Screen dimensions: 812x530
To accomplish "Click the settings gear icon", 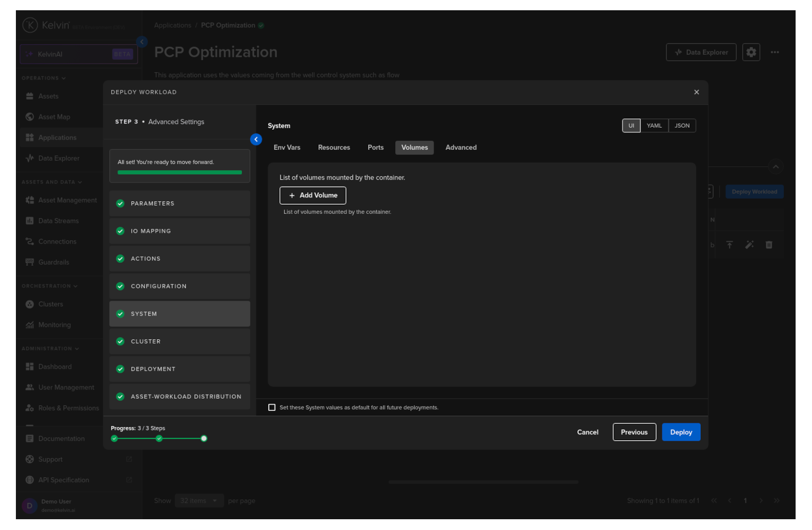I will pos(751,52).
